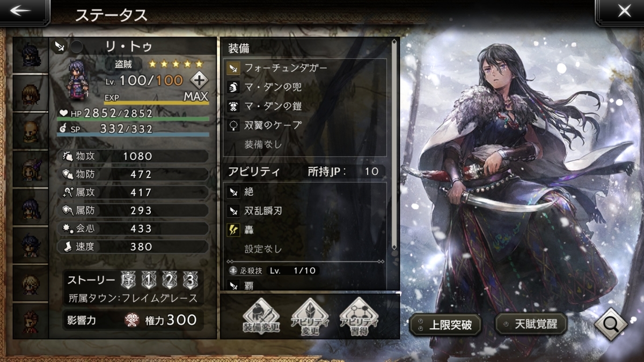
Task: Select story chapter 3 badge
Action: click(x=189, y=280)
